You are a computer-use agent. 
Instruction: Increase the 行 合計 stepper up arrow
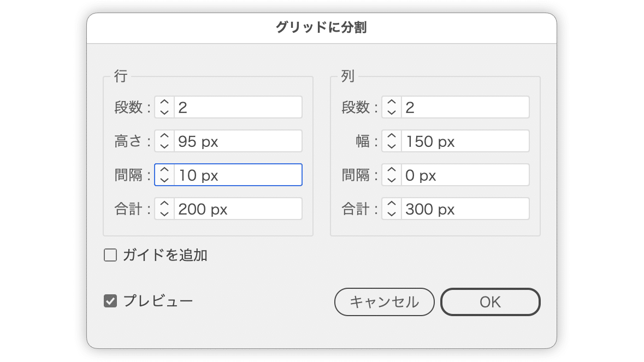tap(164, 204)
